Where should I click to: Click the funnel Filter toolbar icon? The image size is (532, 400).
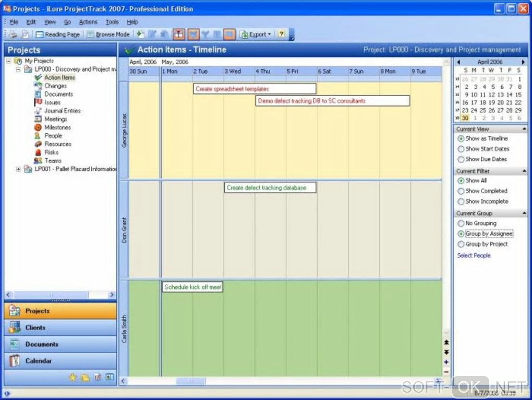coord(205,34)
